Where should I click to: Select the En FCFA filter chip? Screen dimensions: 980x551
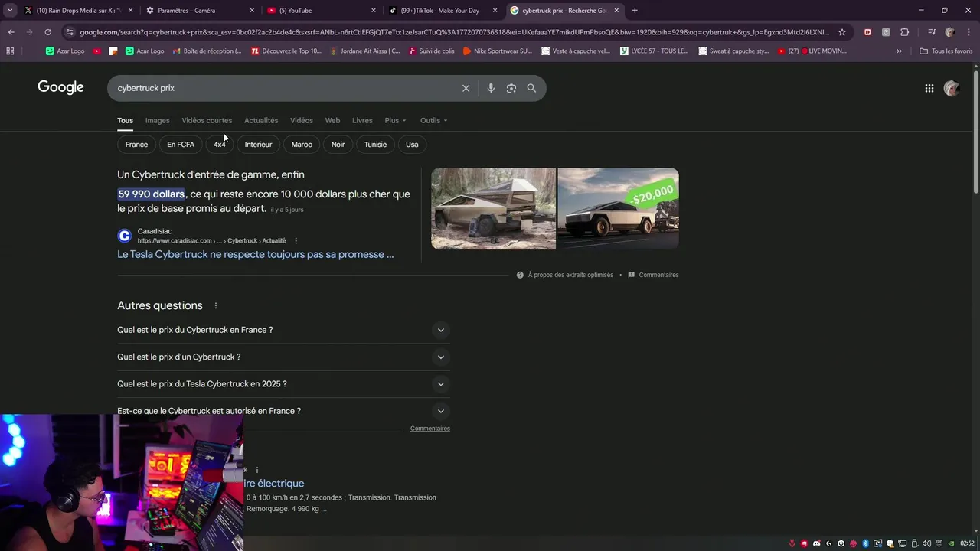[181, 145]
